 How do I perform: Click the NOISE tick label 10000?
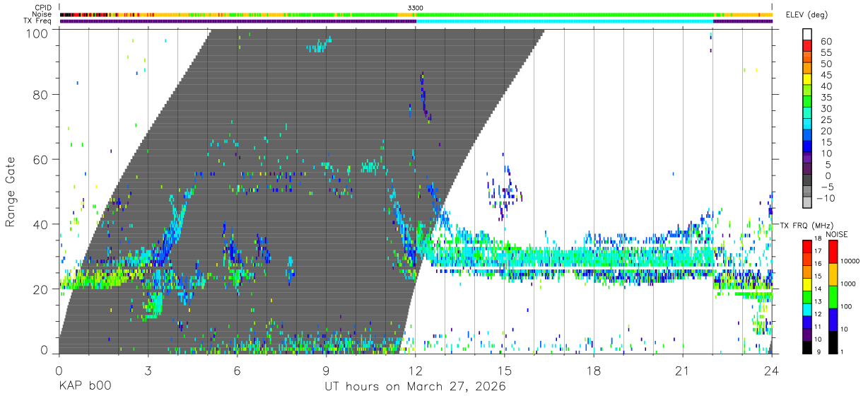[x=850, y=262]
